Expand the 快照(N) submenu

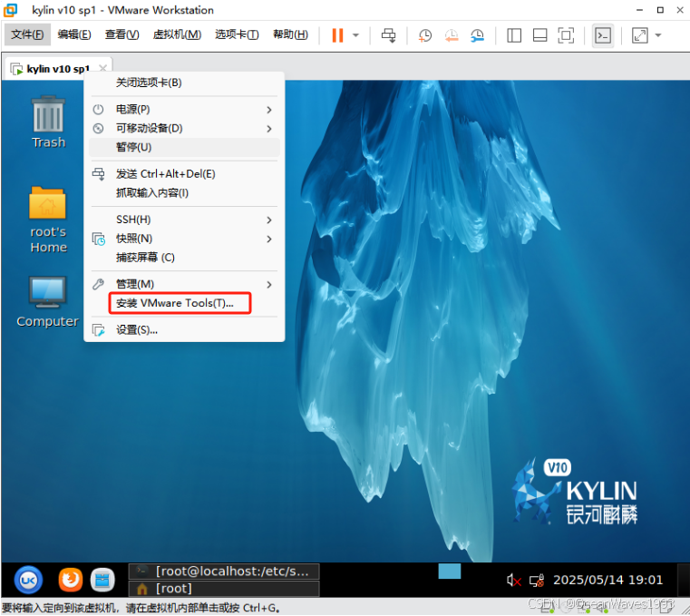click(x=184, y=239)
